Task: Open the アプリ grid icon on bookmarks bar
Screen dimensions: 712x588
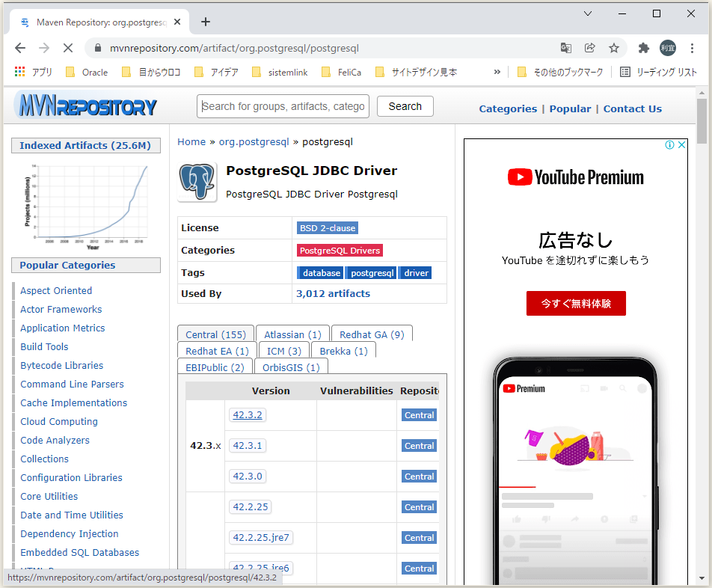Action: click(x=18, y=72)
